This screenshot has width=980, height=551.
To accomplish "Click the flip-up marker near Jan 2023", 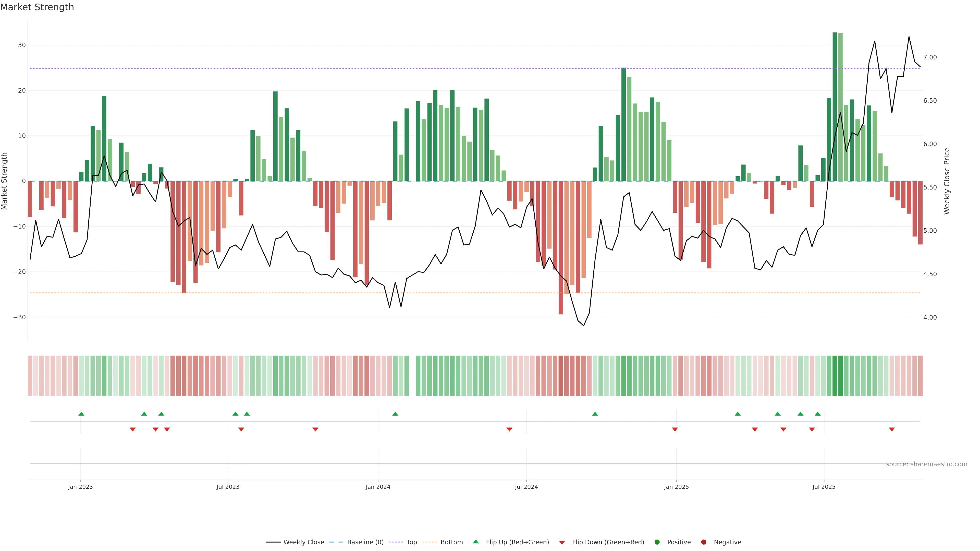I will click(x=81, y=414).
